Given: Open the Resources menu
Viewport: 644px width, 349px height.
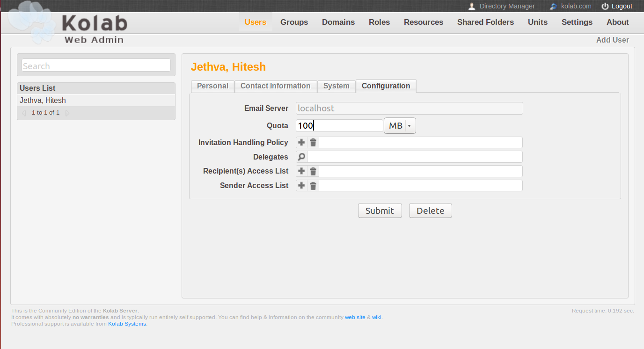Looking at the screenshot, I should (x=424, y=22).
